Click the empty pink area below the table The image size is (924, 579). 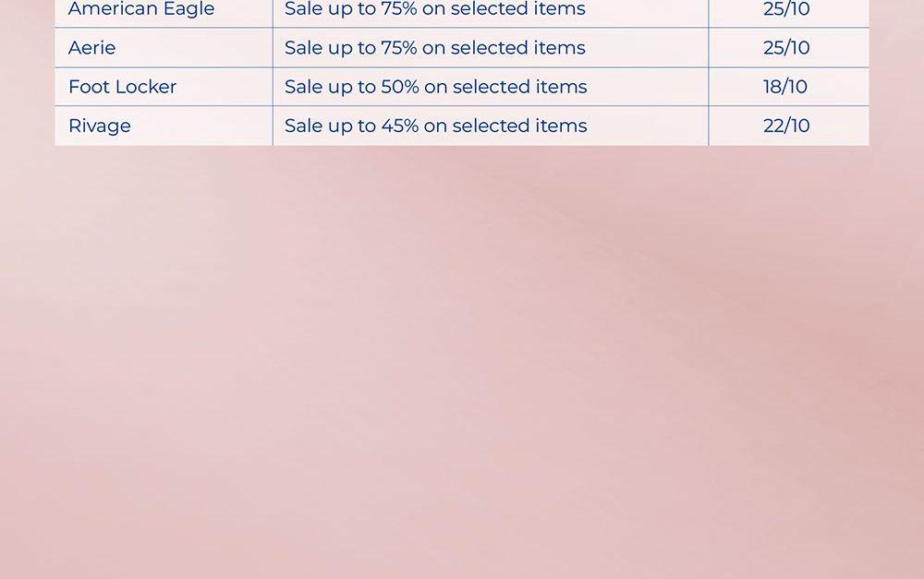pyautogui.click(x=462, y=369)
